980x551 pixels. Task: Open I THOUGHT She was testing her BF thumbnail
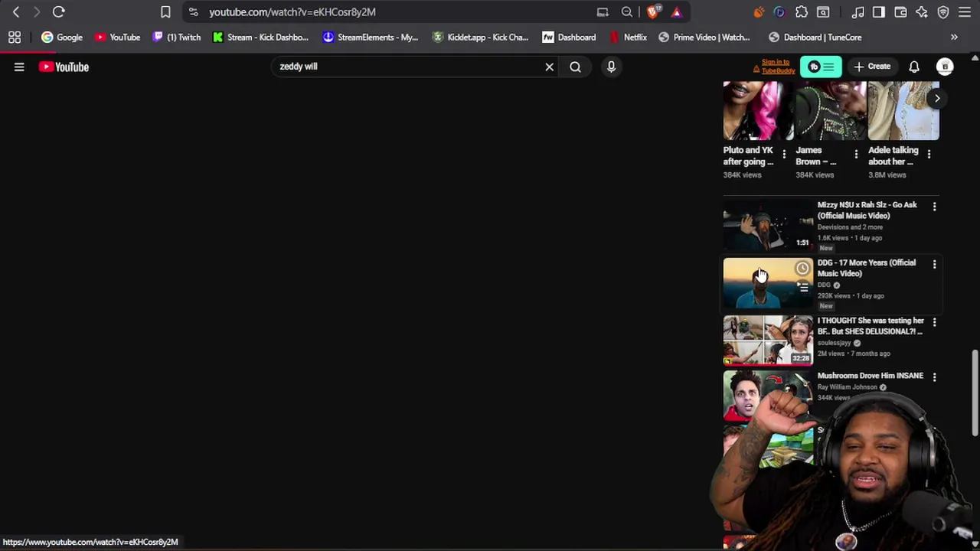pyautogui.click(x=768, y=341)
